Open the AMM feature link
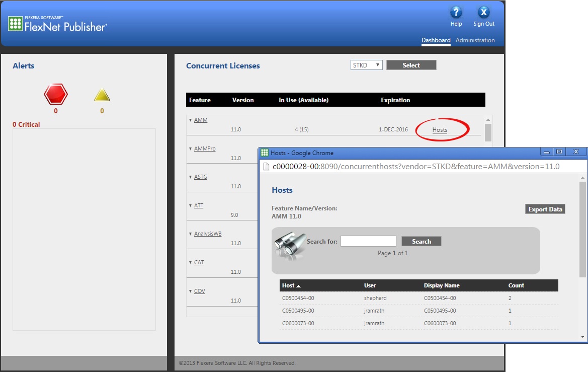This screenshot has height=372, width=588. point(201,120)
